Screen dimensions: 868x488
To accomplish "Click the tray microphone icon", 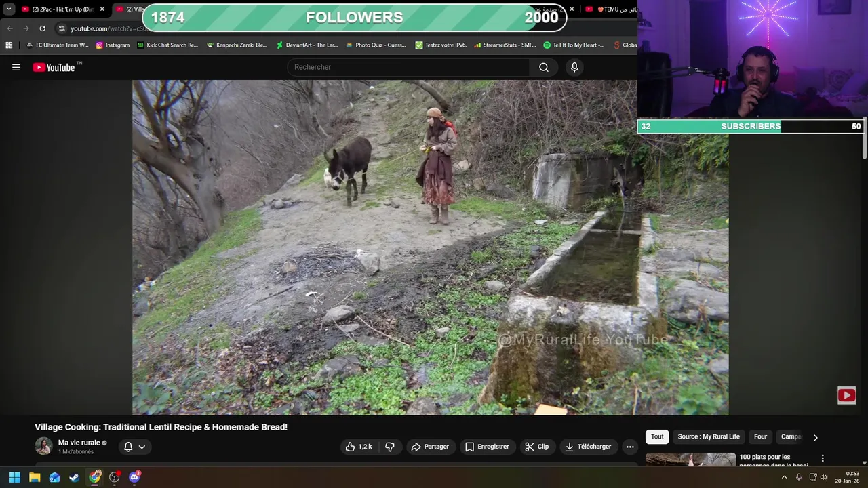I will click(x=798, y=477).
